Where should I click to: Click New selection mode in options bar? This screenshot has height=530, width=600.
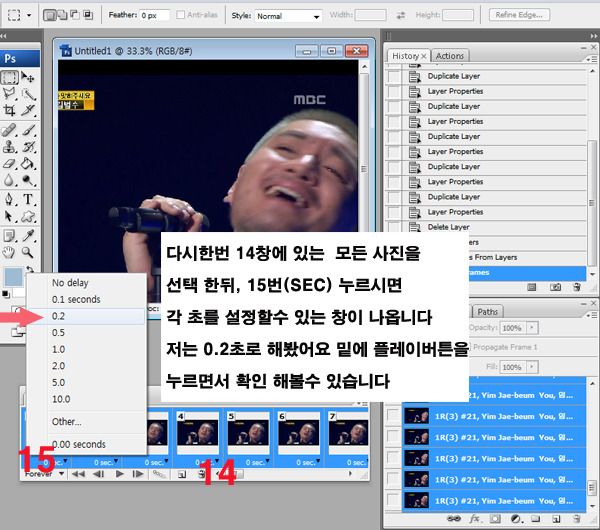[x=50, y=15]
